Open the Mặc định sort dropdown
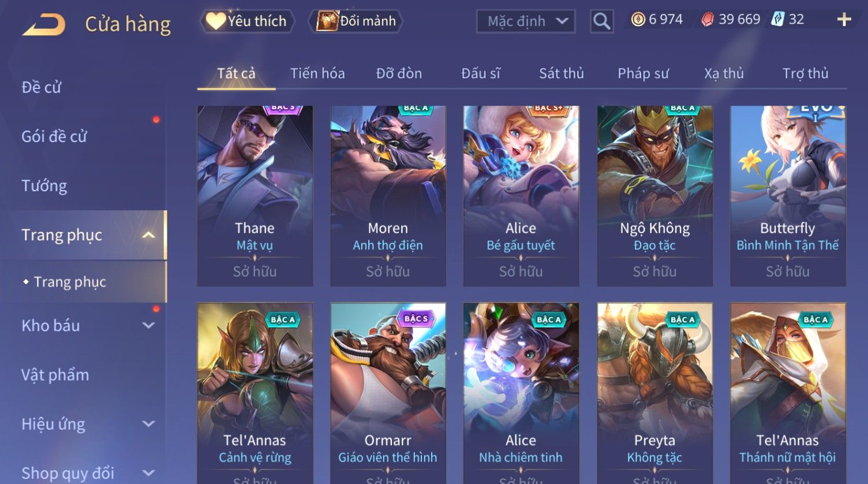The width and height of the screenshot is (868, 484). [526, 21]
